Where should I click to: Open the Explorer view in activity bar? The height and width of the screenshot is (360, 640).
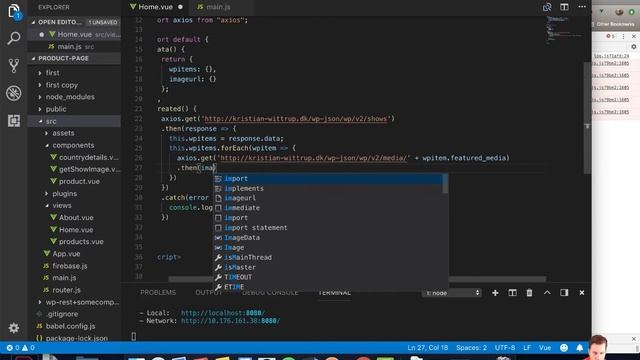13,11
